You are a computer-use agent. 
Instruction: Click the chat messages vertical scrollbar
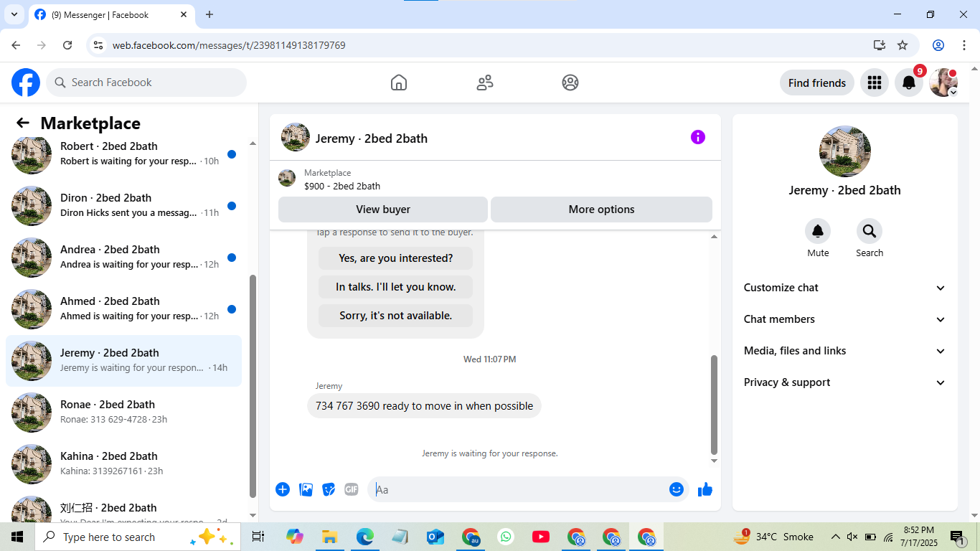pos(714,405)
